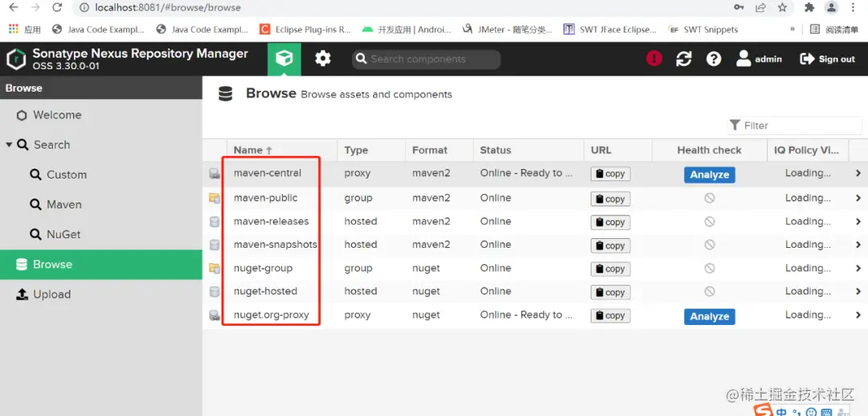Sort by the Type column header
868x416 pixels.
(371, 150)
